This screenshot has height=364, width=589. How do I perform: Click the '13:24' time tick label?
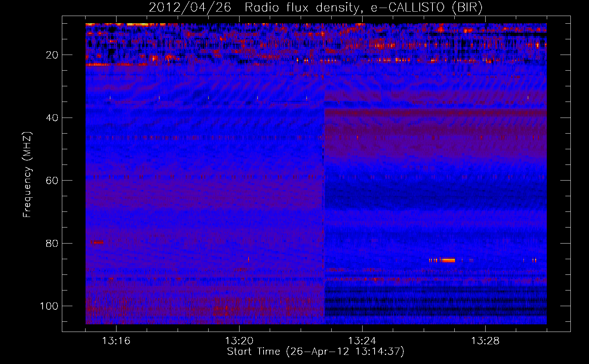coord(362,341)
